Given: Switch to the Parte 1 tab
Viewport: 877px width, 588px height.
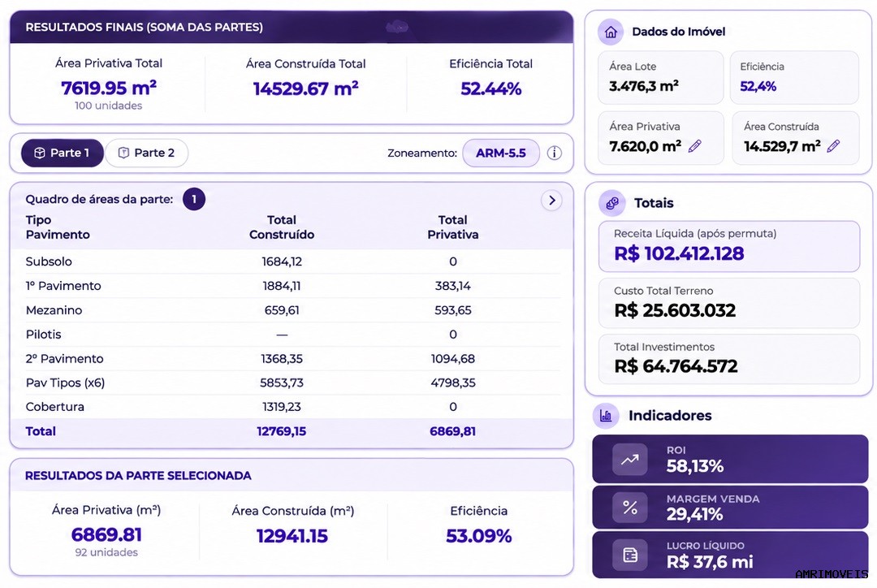Looking at the screenshot, I should click(x=62, y=153).
